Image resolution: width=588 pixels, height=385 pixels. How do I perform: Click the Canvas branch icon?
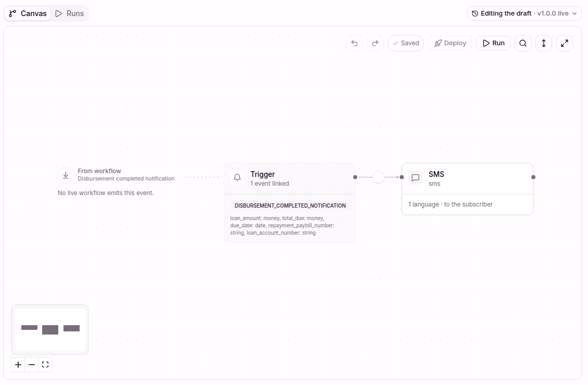coord(12,14)
